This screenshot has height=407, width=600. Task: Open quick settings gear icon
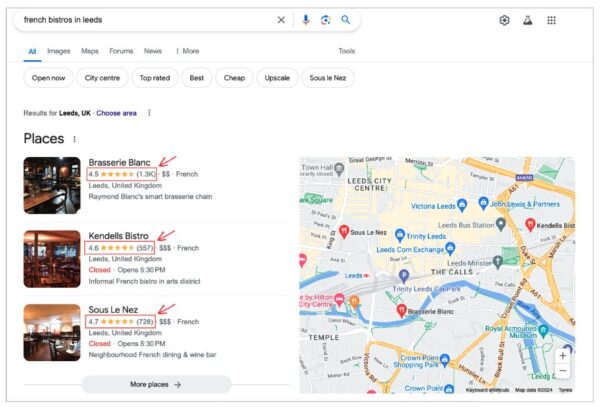[504, 20]
